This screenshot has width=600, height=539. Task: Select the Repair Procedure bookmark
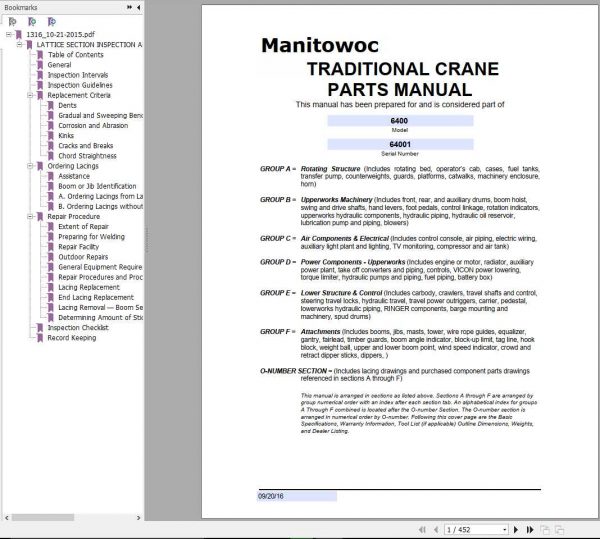pos(73,217)
